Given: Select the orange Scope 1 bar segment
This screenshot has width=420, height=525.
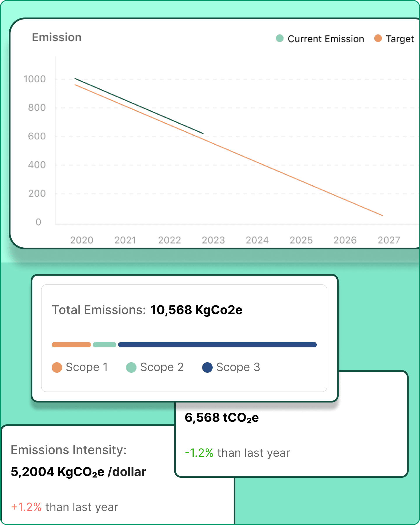Looking at the screenshot, I should tap(71, 345).
